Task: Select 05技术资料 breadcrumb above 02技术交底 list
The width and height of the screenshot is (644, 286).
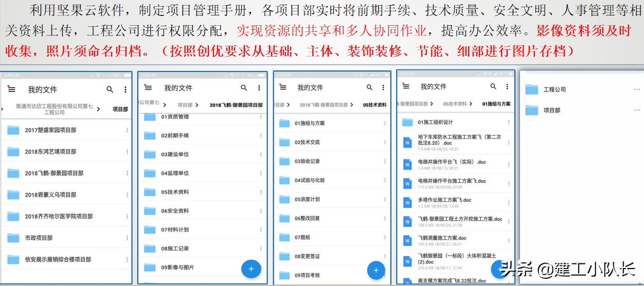Action: coord(374,105)
